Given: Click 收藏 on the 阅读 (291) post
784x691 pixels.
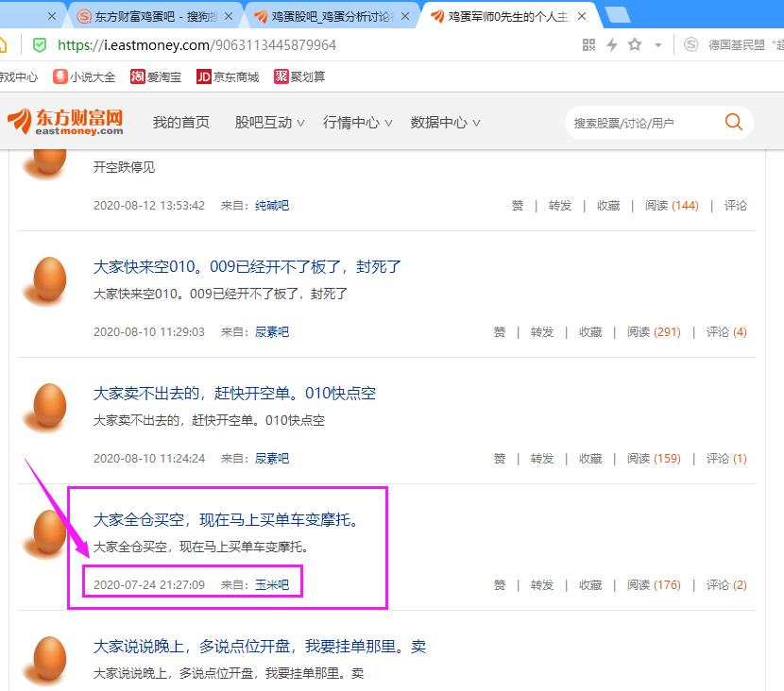Looking at the screenshot, I should (x=590, y=331).
